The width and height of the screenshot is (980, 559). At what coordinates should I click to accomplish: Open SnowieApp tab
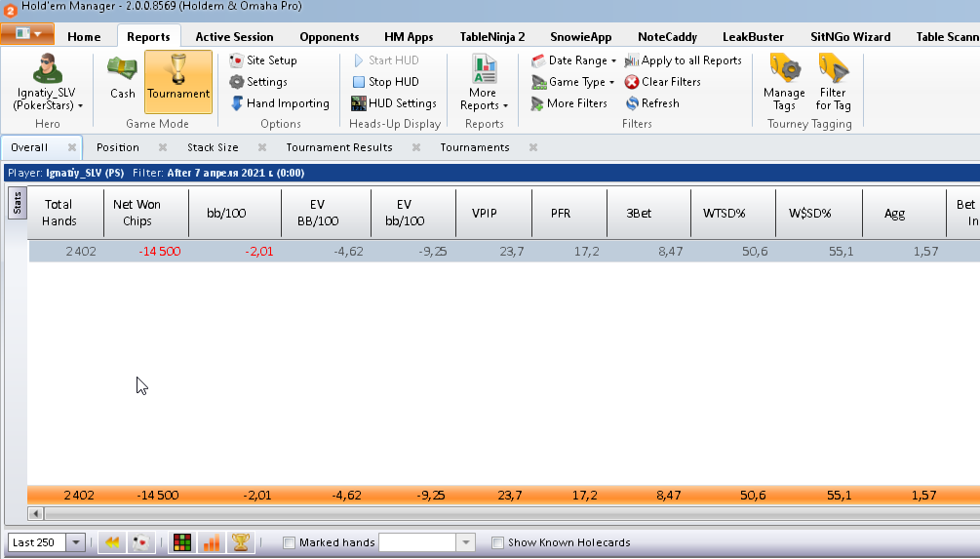[580, 37]
